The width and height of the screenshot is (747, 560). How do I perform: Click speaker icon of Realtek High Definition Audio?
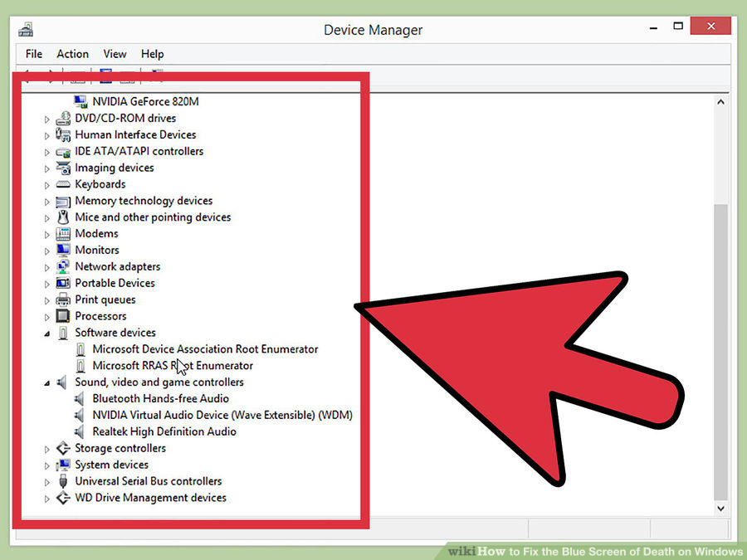point(80,431)
